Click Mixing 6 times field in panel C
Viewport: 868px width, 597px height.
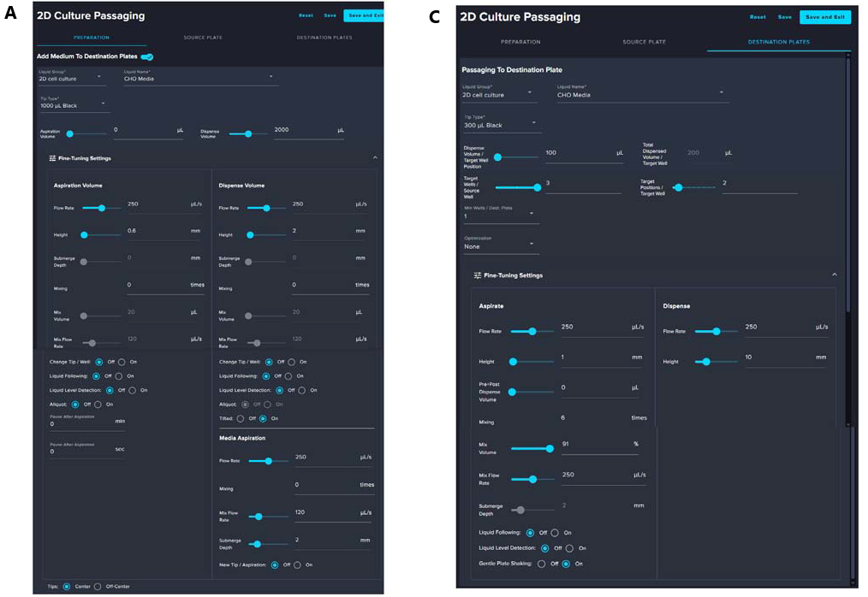[603, 419]
